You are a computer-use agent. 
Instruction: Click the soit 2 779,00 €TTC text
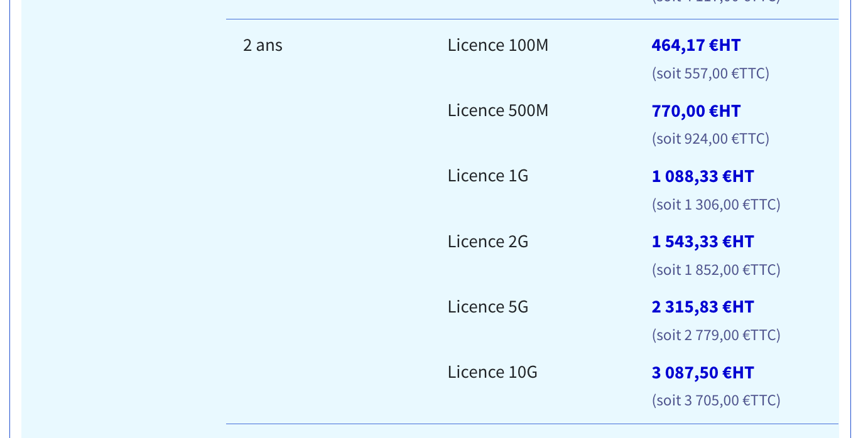coord(716,335)
